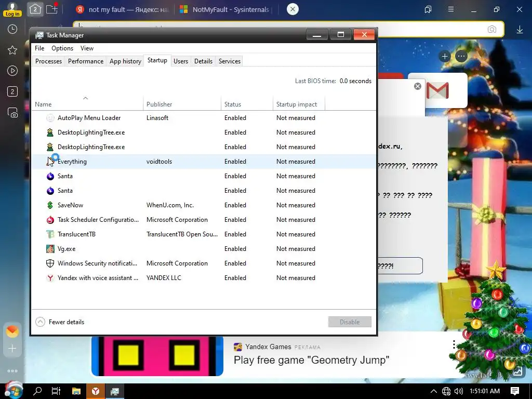The image size is (532, 399).
Task: Click the Log in avatar icon
Action: point(12,9)
